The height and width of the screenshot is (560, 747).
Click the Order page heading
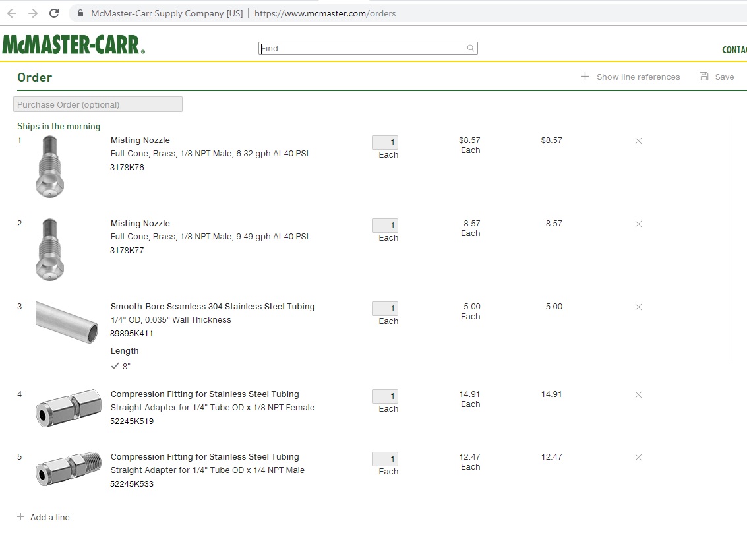tap(35, 77)
